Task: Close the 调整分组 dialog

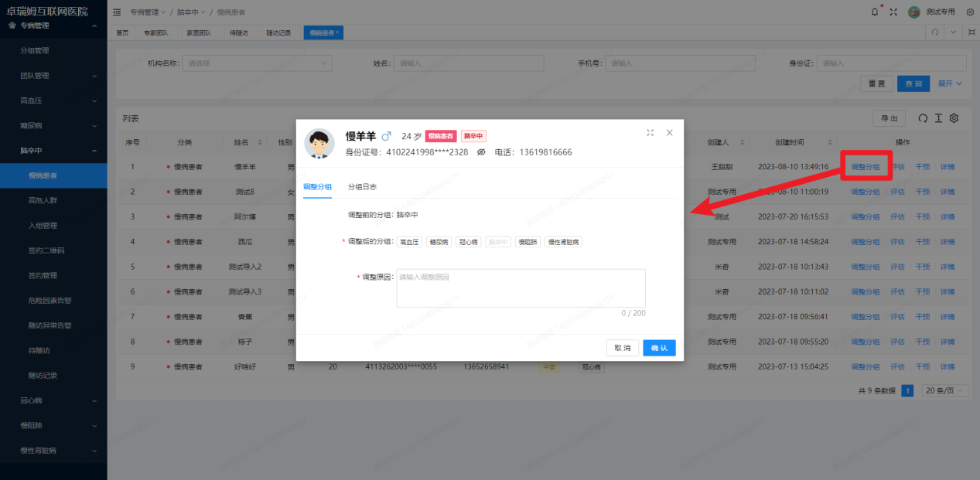Action: tap(669, 133)
